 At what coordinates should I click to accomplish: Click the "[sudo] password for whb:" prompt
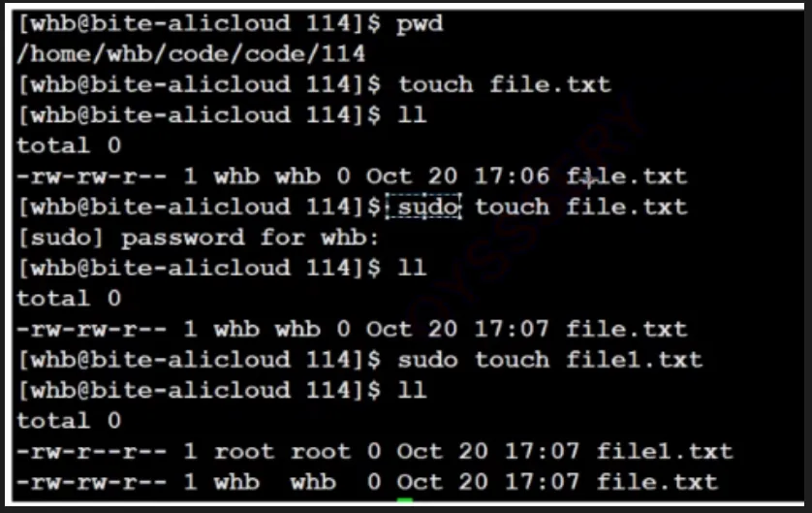tap(199, 238)
